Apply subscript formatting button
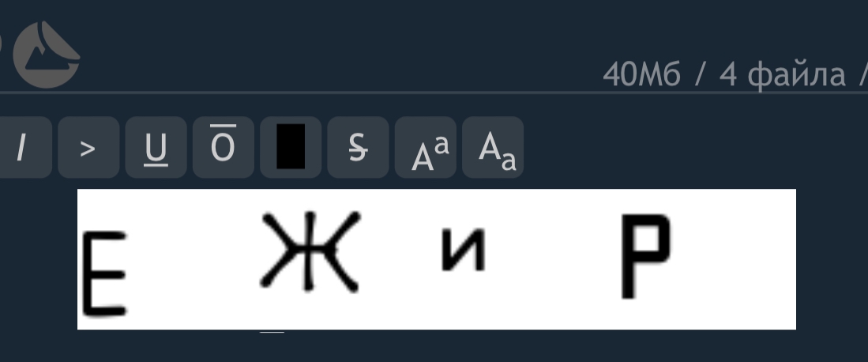Viewport: 868px width, 362px height. 493,148
